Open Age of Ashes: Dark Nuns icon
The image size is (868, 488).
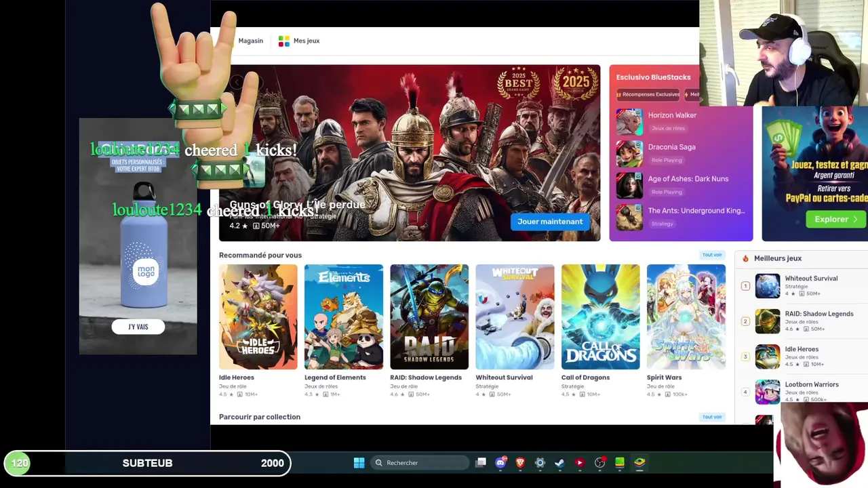click(x=629, y=186)
